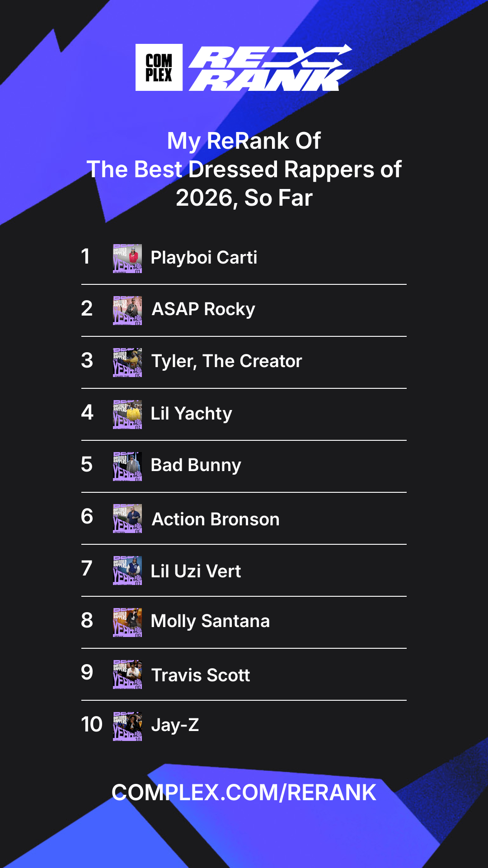
Task: Open the Bad Bunny thumbnail
Action: pyautogui.click(x=127, y=467)
